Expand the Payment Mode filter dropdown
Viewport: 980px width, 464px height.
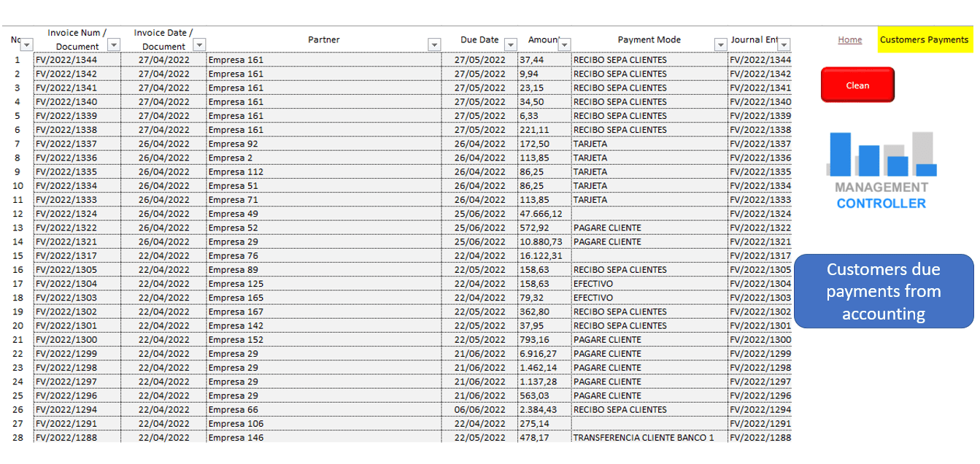pyautogui.click(x=720, y=45)
